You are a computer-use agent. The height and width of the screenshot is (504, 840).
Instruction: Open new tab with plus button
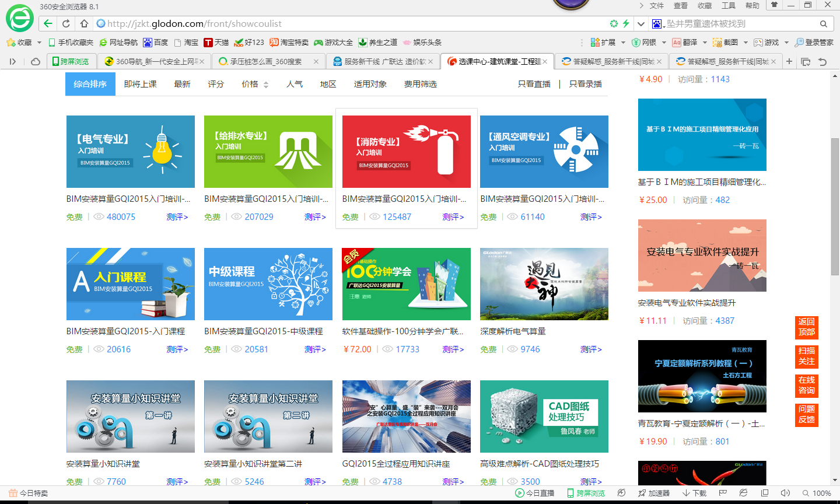tap(789, 61)
